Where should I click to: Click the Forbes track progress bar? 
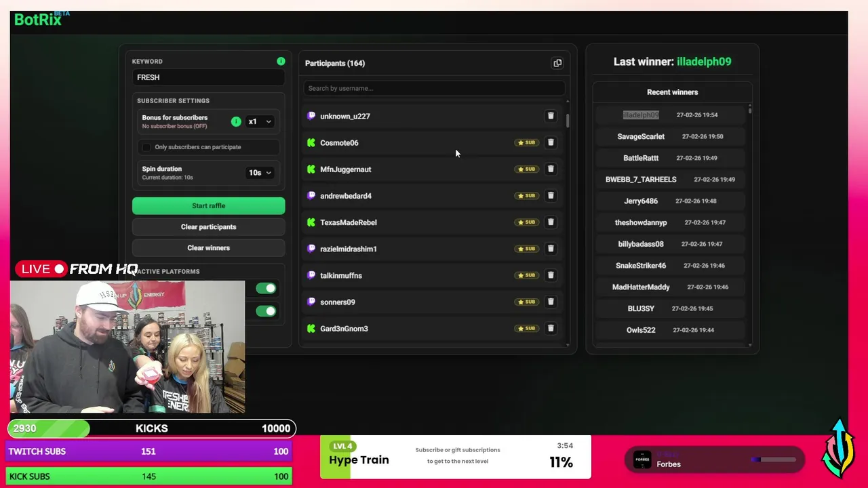(774, 460)
